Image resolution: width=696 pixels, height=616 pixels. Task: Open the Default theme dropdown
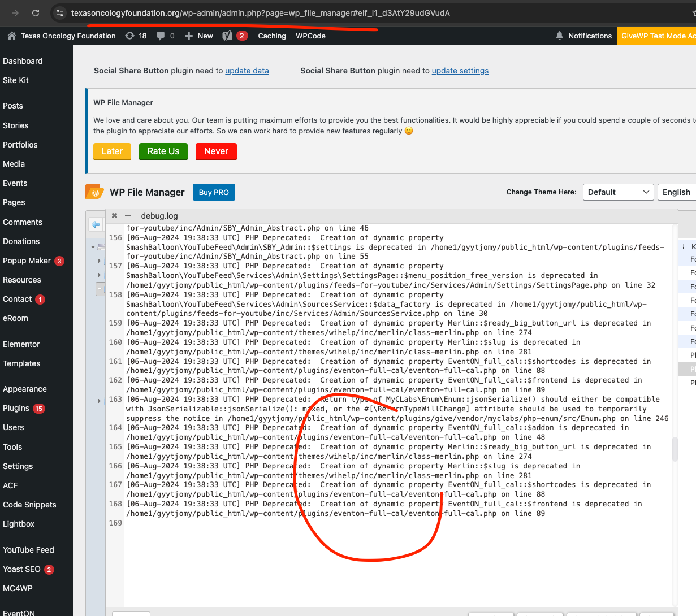pyautogui.click(x=618, y=192)
